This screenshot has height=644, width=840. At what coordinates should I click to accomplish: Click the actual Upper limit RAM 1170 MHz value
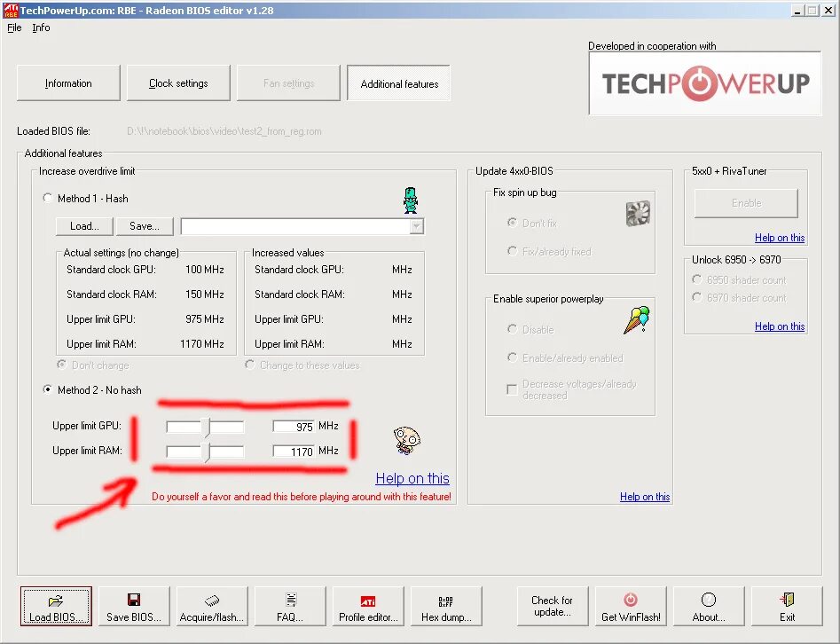click(202, 344)
